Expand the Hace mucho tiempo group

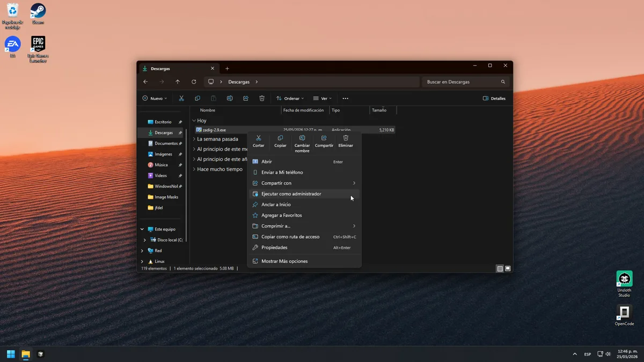pos(194,169)
